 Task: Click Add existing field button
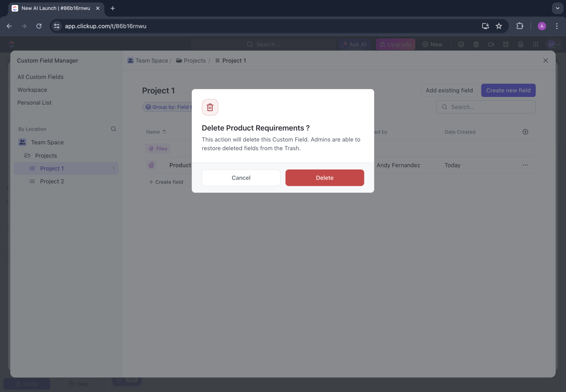pyautogui.click(x=449, y=90)
